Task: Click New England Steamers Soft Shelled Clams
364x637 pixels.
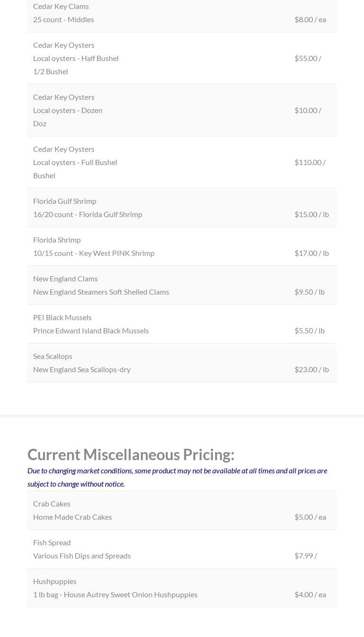Action: pos(101,292)
